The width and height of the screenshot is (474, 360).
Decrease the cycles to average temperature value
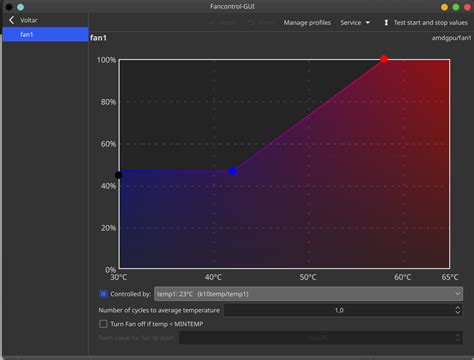(x=458, y=313)
